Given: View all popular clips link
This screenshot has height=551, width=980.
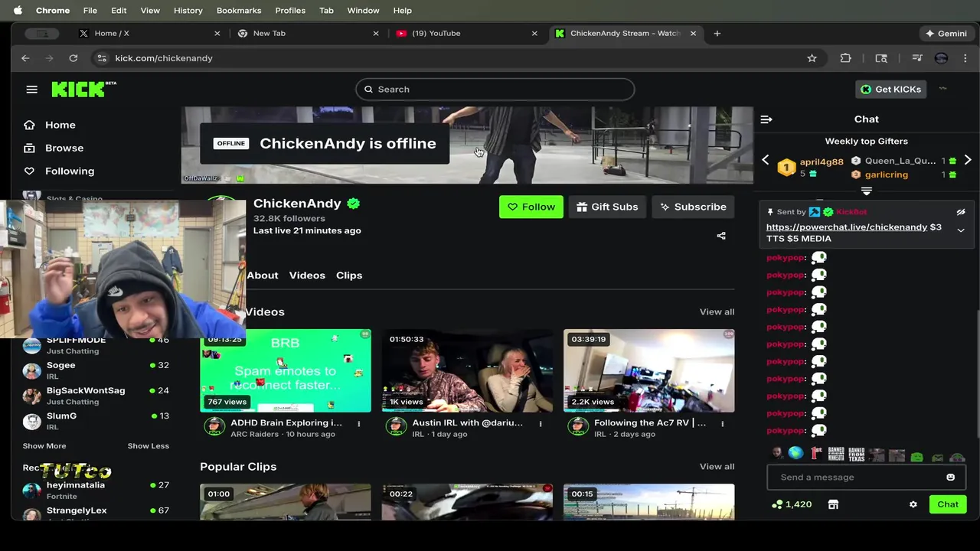Looking at the screenshot, I should (717, 466).
